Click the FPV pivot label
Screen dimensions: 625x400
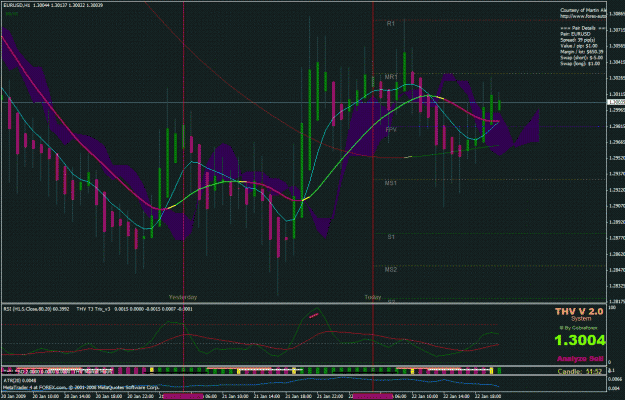click(391, 130)
